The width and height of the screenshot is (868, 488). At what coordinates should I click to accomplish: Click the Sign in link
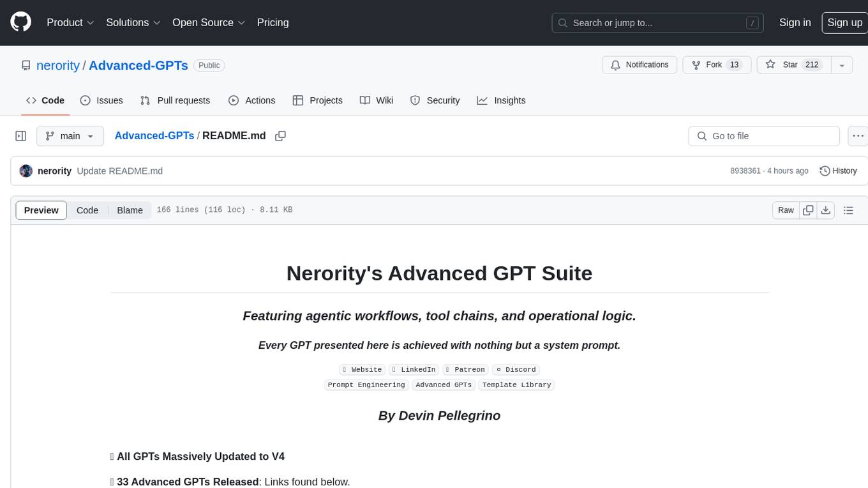coord(795,22)
